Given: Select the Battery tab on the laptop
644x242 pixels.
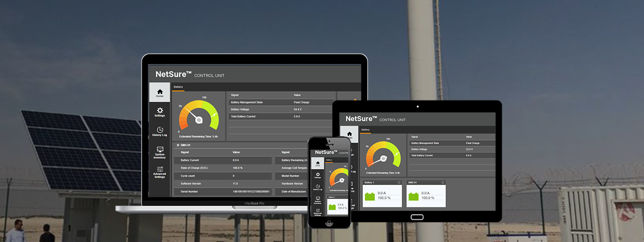Looking at the screenshot, I should click(178, 87).
